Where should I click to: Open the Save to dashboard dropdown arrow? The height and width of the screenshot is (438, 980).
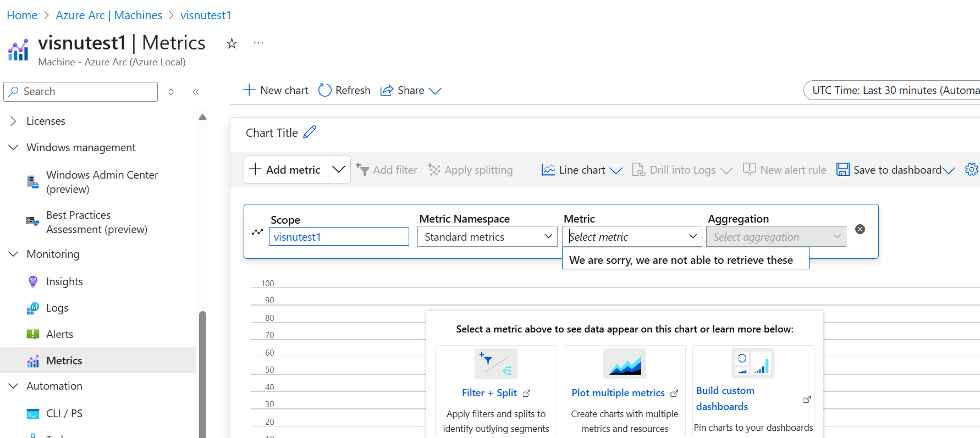pyautogui.click(x=949, y=170)
